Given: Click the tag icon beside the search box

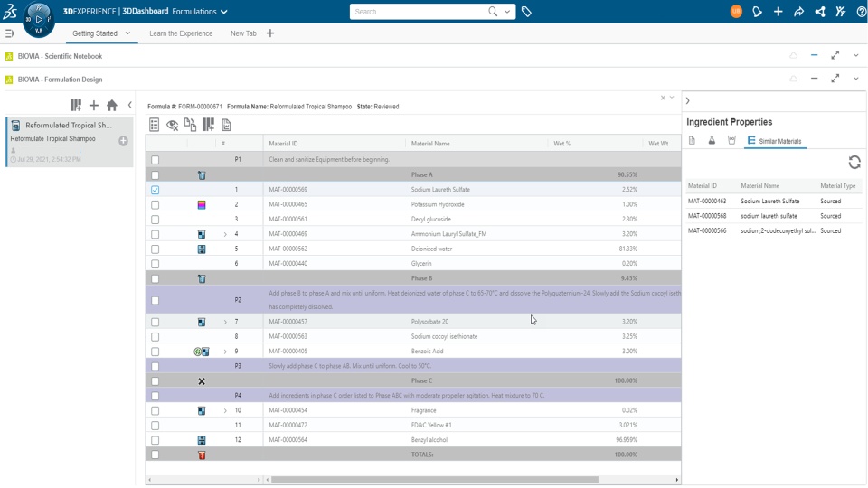Looking at the screenshot, I should (526, 12).
